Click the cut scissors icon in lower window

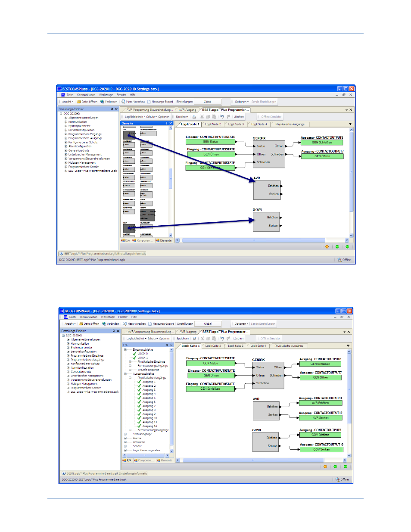pos(202,339)
